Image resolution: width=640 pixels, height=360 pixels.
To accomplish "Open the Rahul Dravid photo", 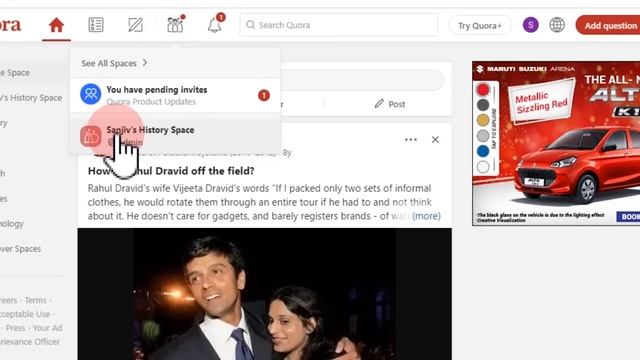I will [x=264, y=294].
